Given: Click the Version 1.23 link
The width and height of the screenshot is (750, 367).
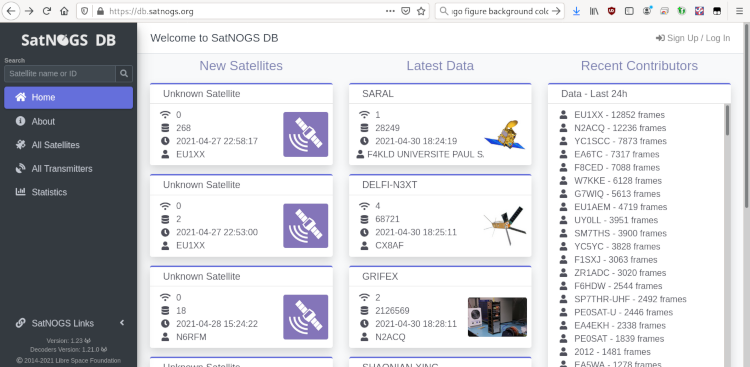Looking at the screenshot, I should click(68, 341).
